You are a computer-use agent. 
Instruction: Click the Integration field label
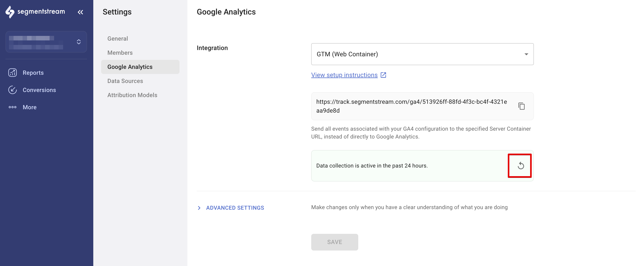pyautogui.click(x=212, y=48)
